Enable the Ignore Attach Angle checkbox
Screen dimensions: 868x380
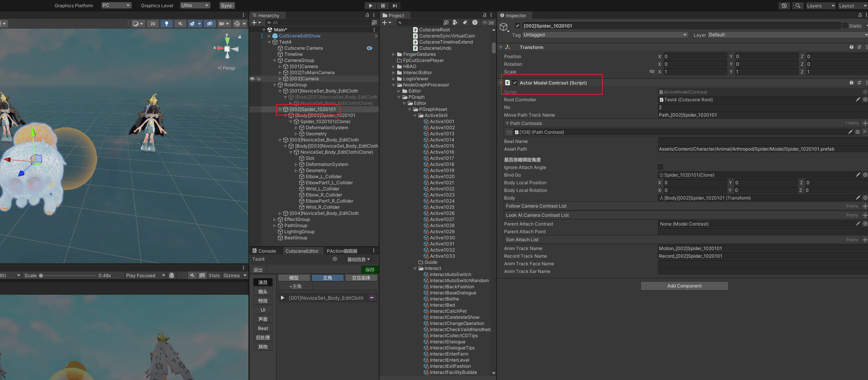[x=660, y=167]
